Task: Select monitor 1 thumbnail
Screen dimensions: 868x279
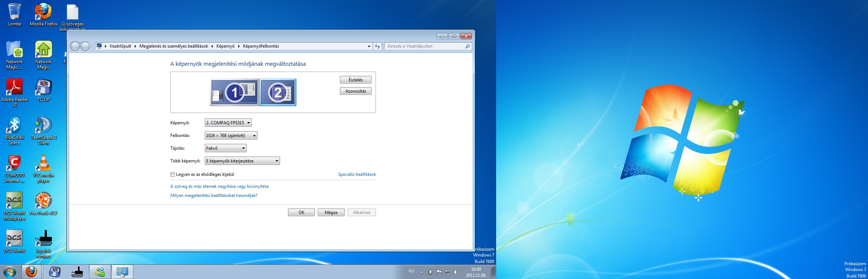Action: (x=235, y=92)
